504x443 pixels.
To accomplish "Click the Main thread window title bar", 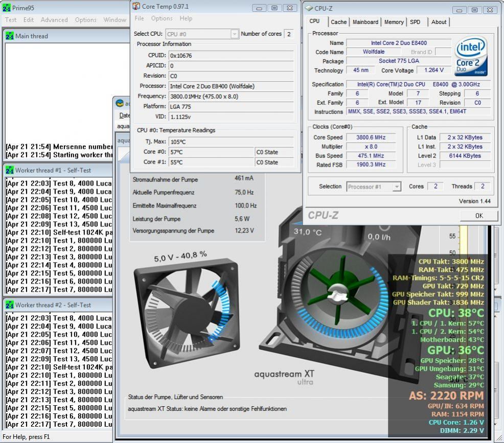I will (x=66, y=36).
